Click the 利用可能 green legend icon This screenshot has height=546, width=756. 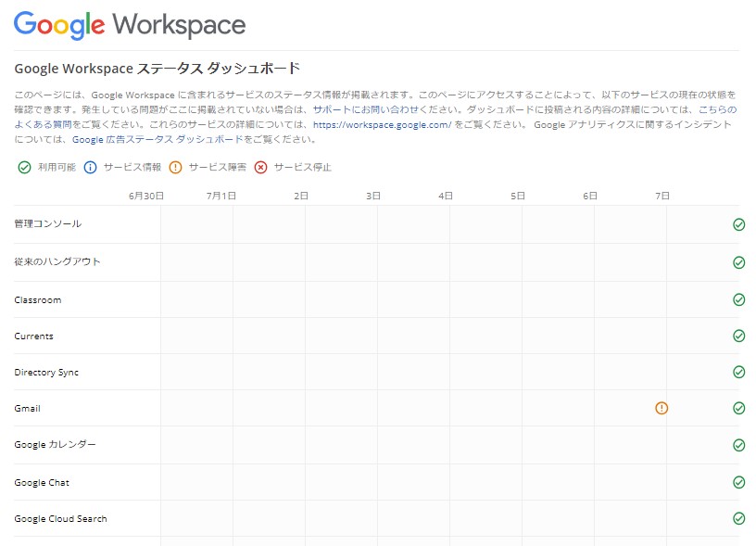point(24,168)
